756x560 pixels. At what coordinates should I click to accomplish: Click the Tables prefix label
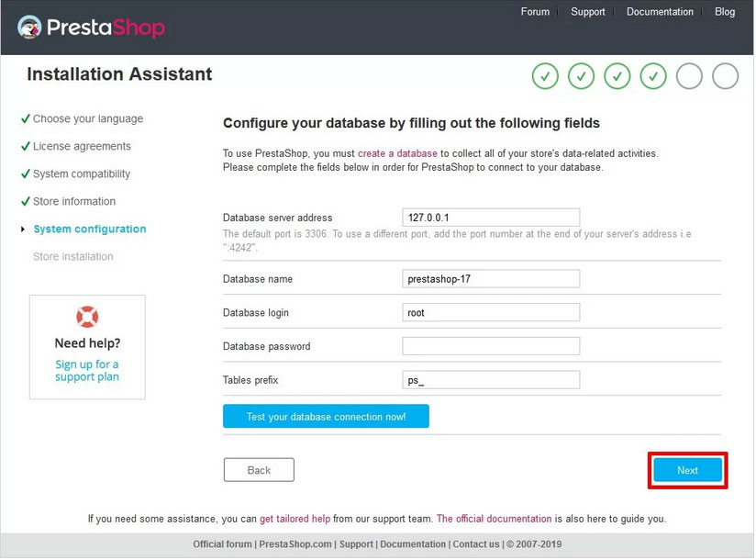[x=250, y=380]
